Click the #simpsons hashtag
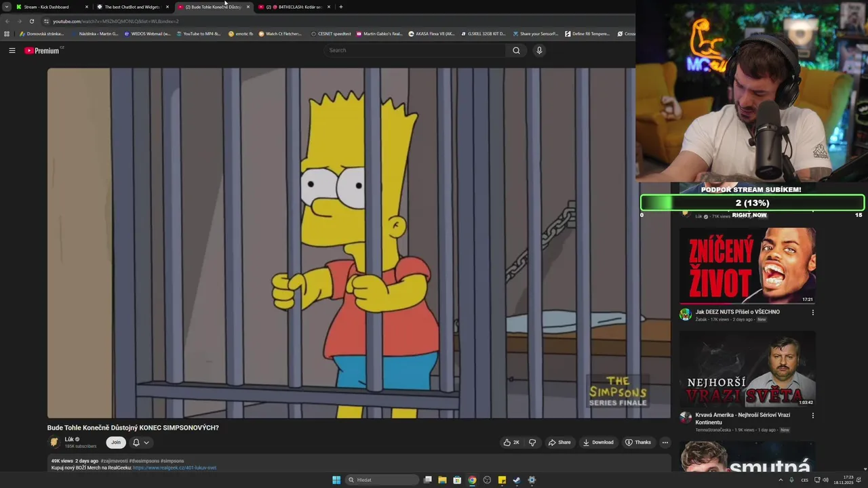Screen dimensions: 868x488 pyautogui.click(x=172, y=461)
